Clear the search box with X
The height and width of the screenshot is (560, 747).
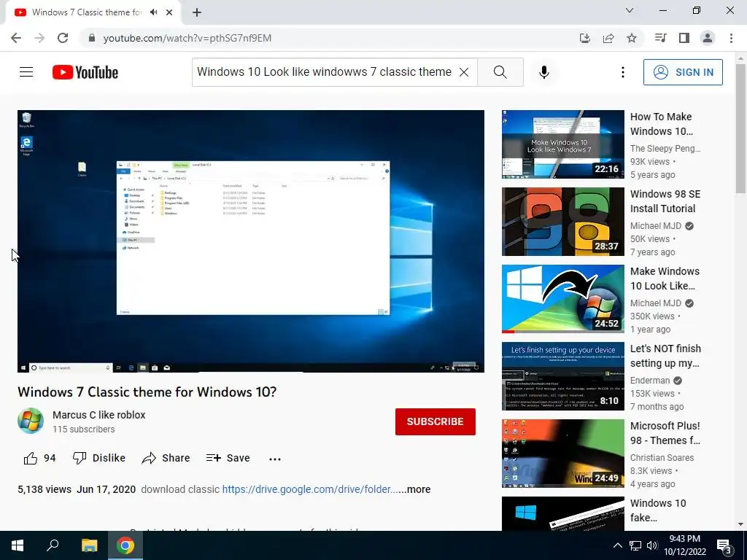pyautogui.click(x=463, y=72)
